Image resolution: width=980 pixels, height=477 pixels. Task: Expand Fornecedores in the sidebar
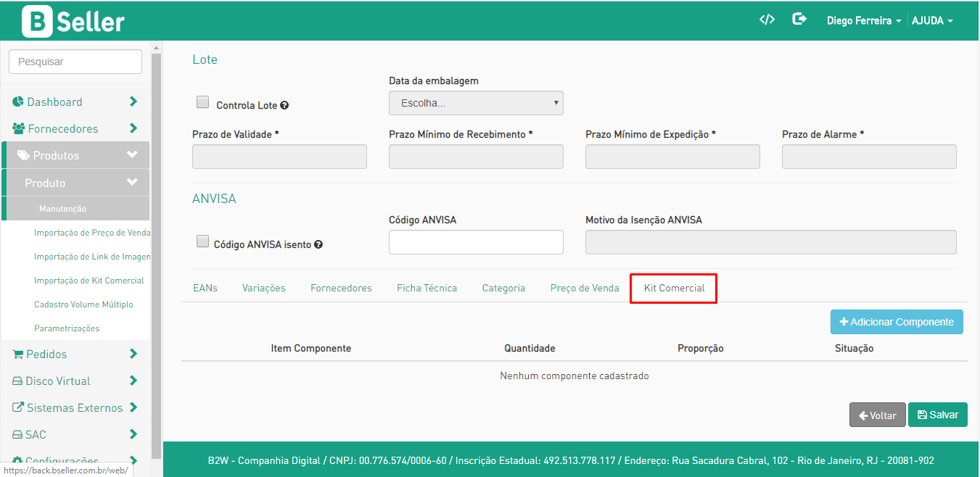(62, 129)
